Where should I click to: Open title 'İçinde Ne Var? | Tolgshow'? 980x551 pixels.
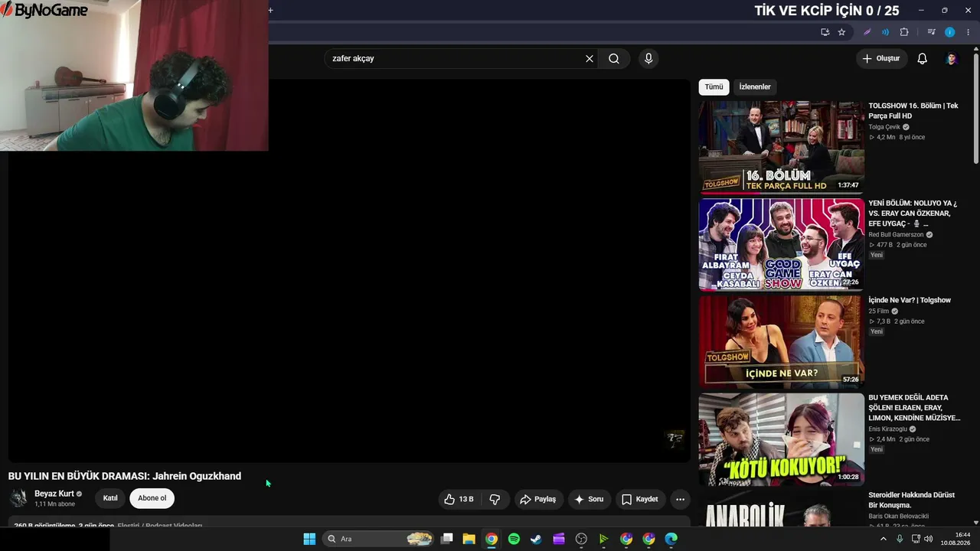tap(910, 300)
